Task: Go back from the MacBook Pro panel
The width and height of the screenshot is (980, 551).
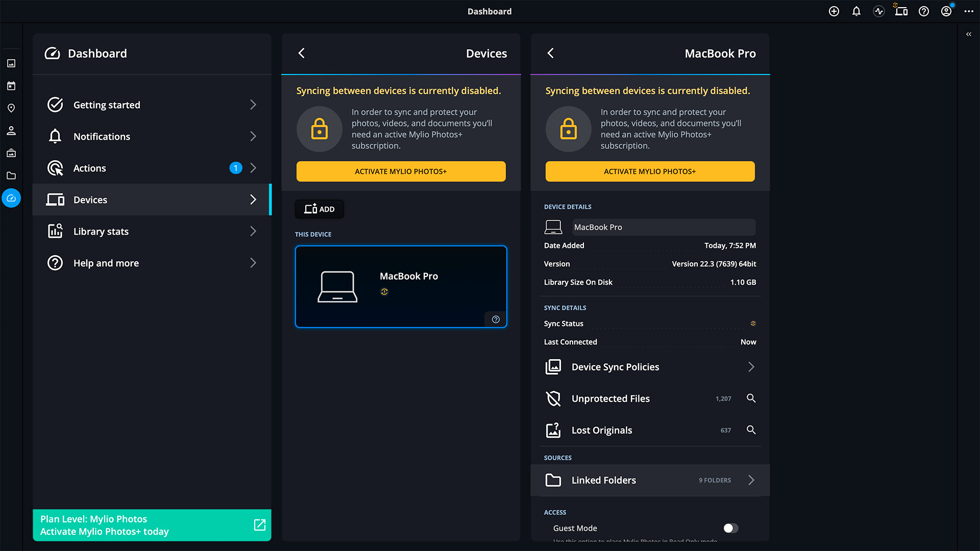Action: click(551, 53)
